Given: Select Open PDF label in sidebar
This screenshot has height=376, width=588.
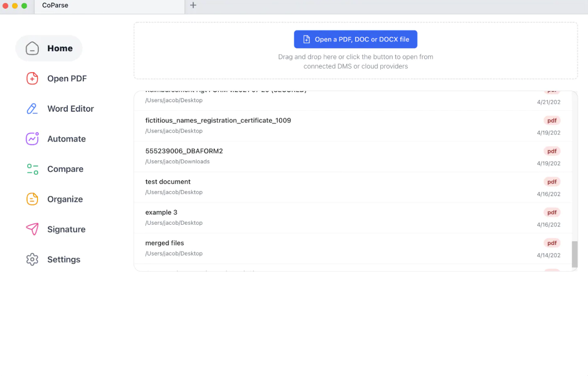Looking at the screenshot, I should [x=67, y=78].
